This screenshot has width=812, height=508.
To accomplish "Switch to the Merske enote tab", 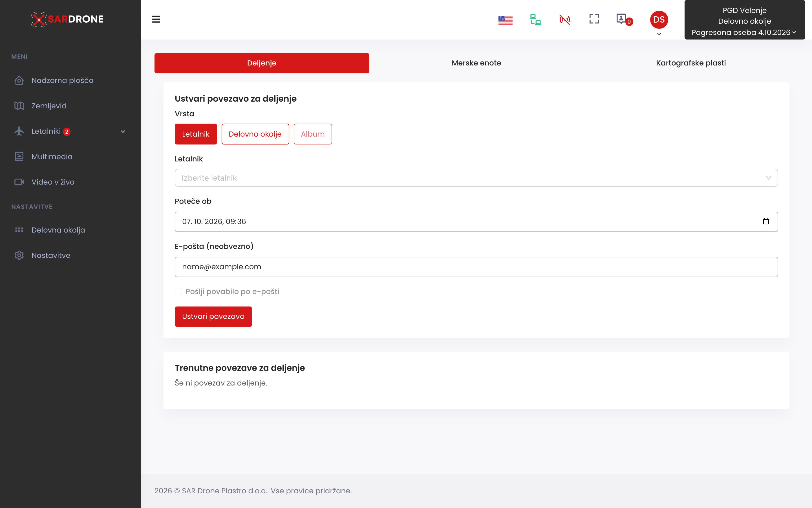I will pyautogui.click(x=476, y=63).
